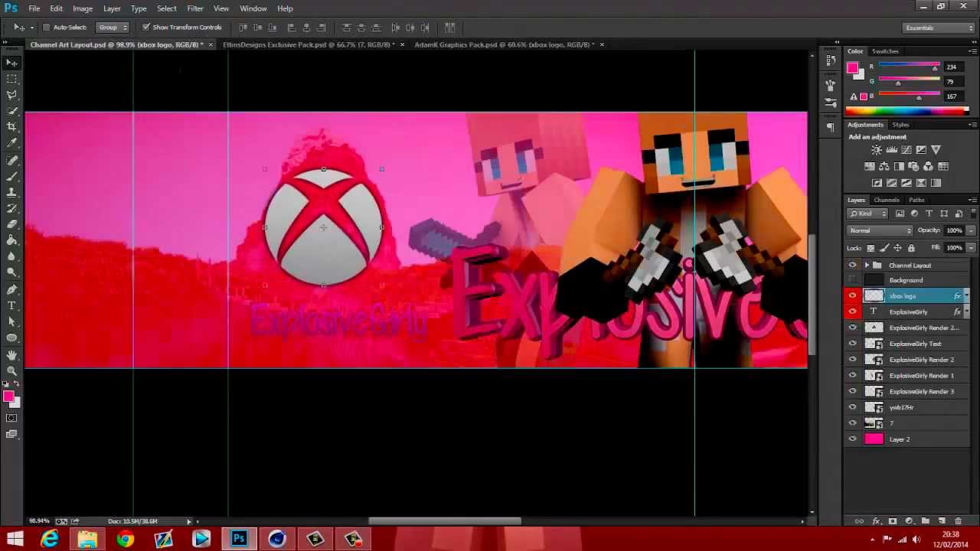Click the foreground color swatch in Color panel
Screen dimensions: 980x551
pyautogui.click(x=852, y=68)
